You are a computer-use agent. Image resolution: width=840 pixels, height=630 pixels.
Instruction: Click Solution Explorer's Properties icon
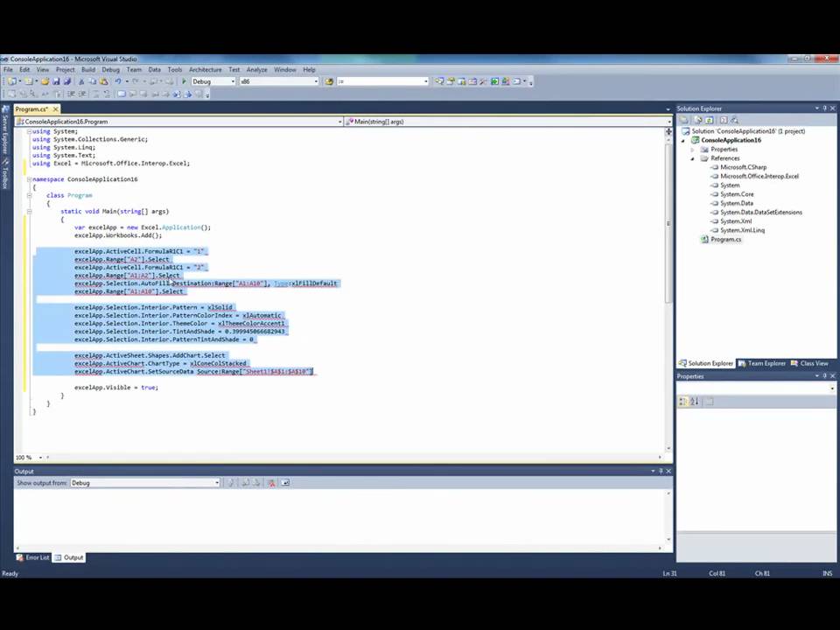[x=684, y=120]
